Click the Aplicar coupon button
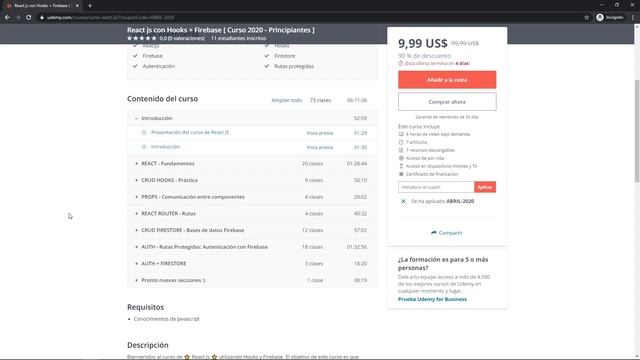Image resolution: width=640 pixels, height=360 pixels. coord(485,187)
